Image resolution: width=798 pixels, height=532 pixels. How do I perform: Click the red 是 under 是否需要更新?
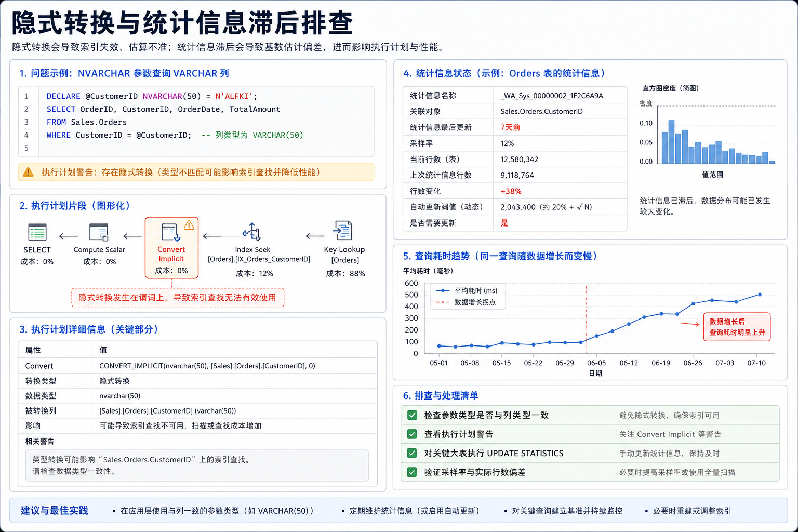pos(504,223)
